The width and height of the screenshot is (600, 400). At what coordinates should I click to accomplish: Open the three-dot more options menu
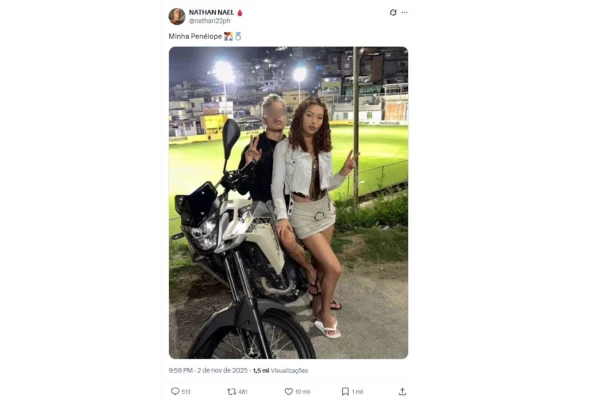[404, 13]
